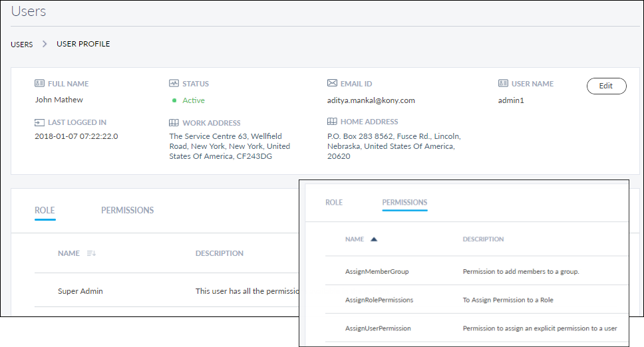Switch to the Role tab in main panel
The image size is (644, 347).
pos(45,210)
